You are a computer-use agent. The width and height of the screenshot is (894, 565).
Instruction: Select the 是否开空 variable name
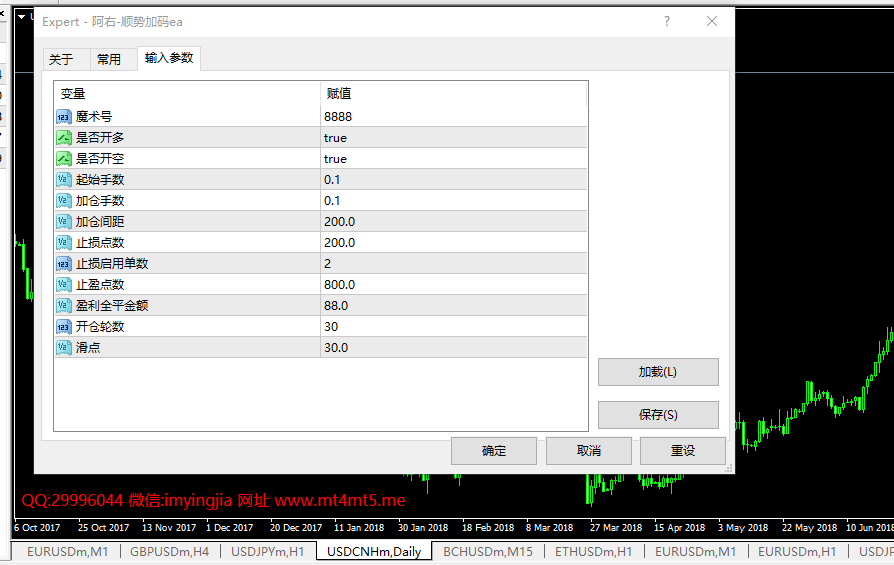(x=100, y=159)
